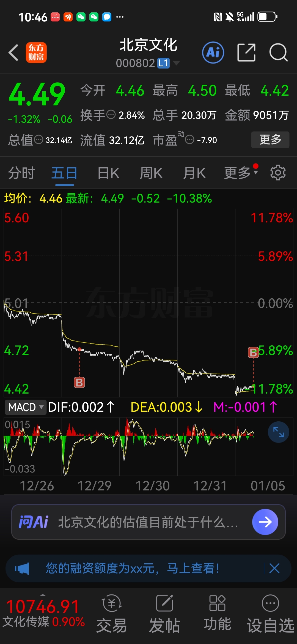Tap the blue chat notification icon
The height and width of the screenshot is (644, 297).
[107, 17]
